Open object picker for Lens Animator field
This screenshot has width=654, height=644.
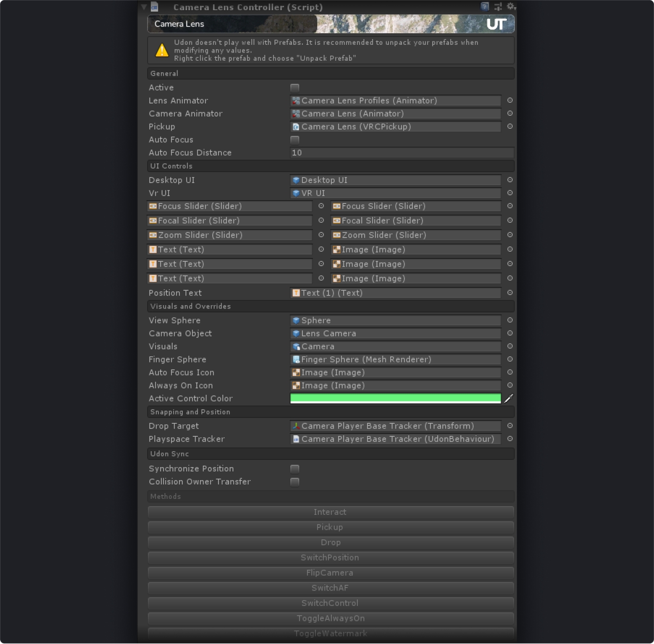pyautogui.click(x=510, y=100)
